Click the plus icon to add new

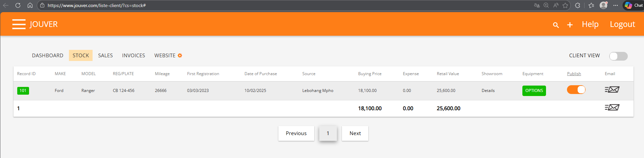pyautogui.click(x=570, y=25)
